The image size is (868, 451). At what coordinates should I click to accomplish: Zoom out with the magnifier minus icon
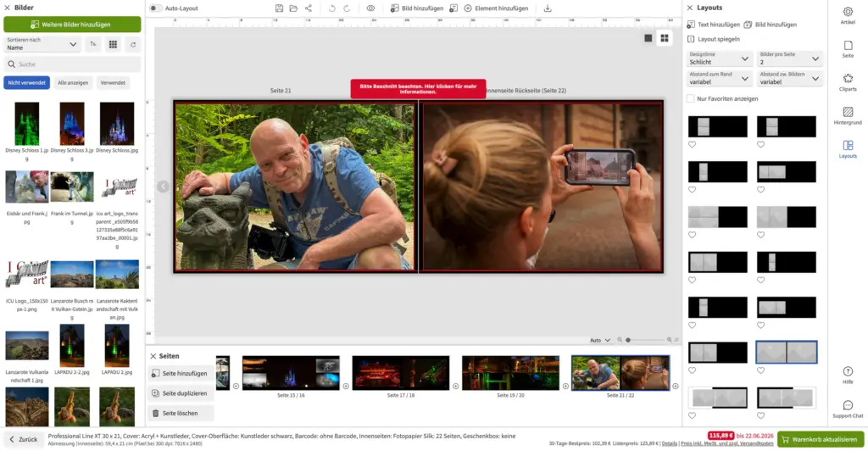pos(620,340)
